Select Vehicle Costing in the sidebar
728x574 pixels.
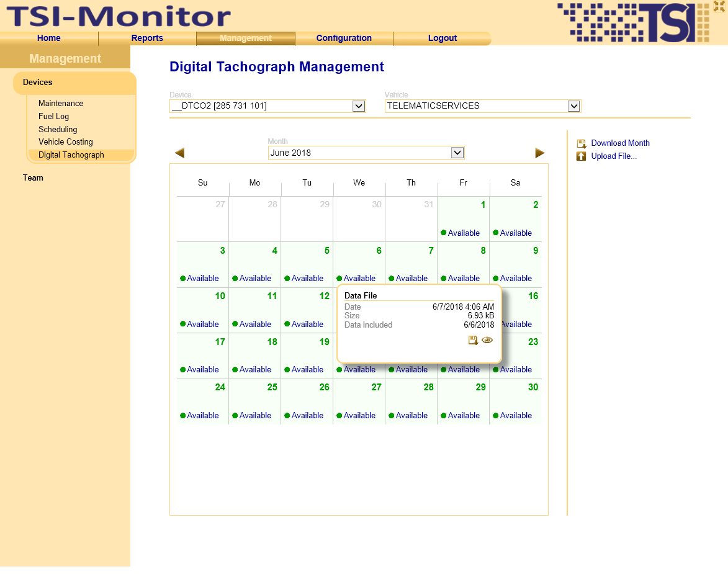pyautogui.click(x=66, y=142)
